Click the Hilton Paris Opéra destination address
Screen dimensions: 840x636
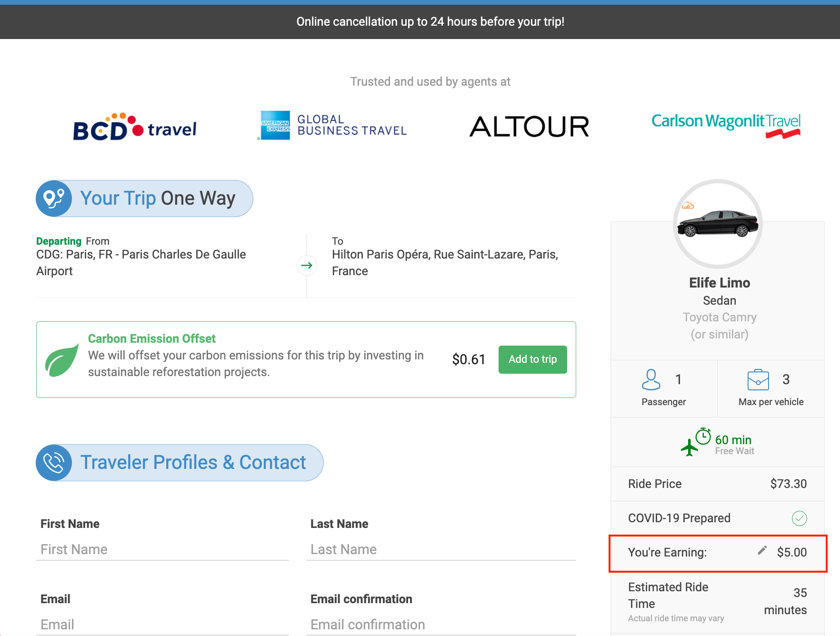(x=445, y=263)
